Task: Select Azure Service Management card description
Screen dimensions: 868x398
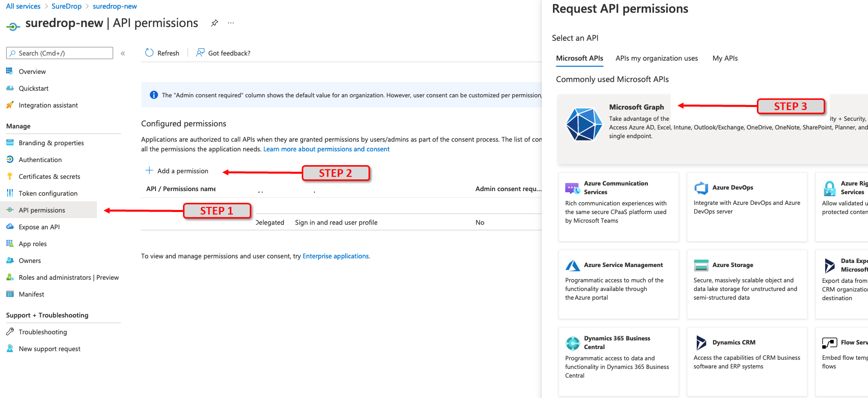Action: tap(614, 289)
